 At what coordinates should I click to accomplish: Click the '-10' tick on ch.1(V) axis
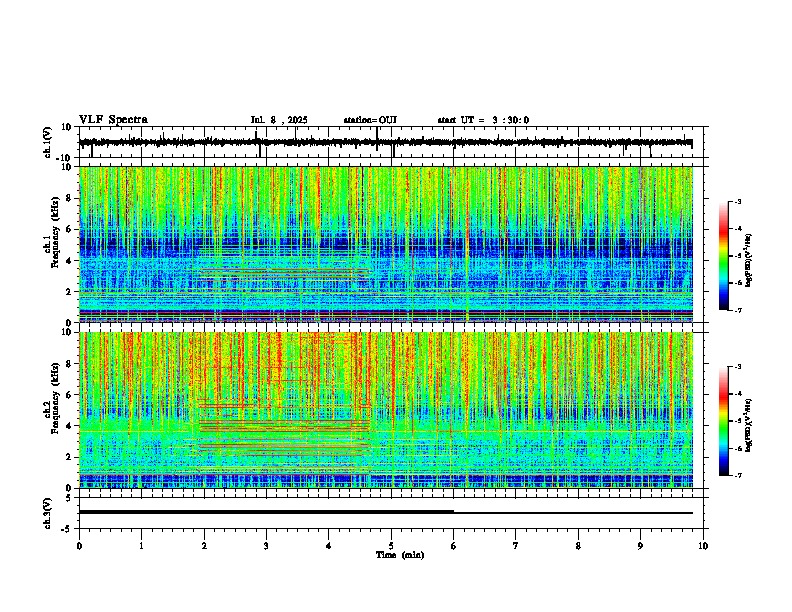coord(65,158)
